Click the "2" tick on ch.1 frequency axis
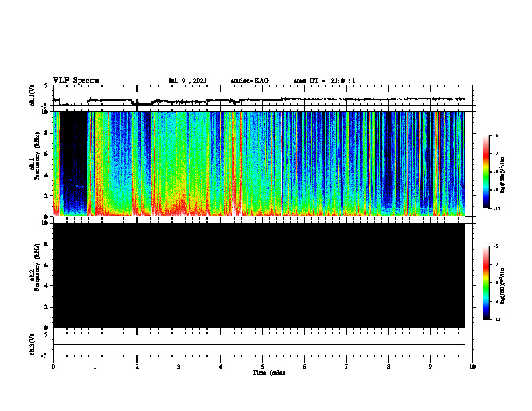 pos(47,195)
